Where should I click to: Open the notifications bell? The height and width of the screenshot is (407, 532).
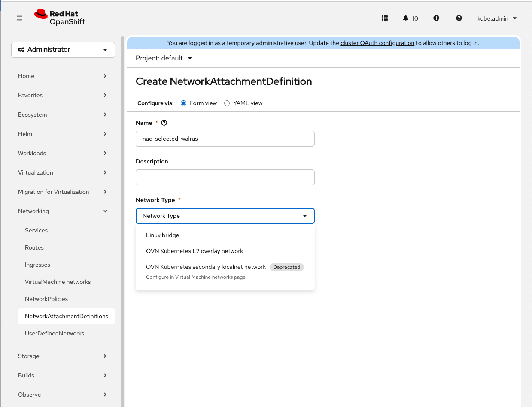[x=406, y=18]
